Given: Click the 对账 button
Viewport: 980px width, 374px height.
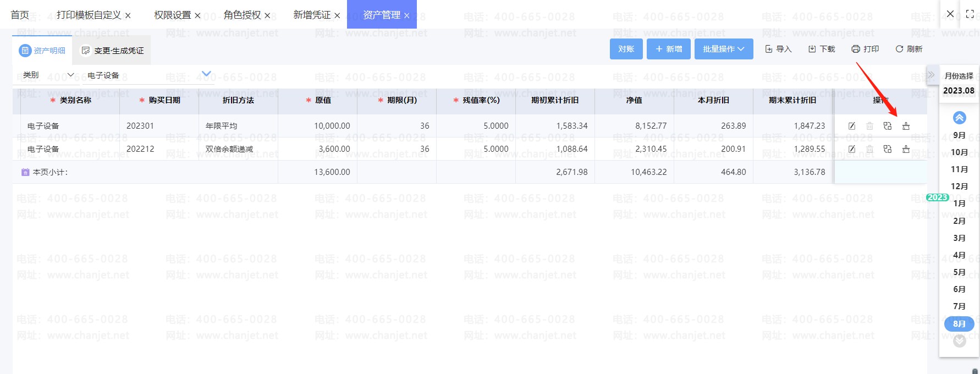Looking at the screenshot, I should coord(626,49).
